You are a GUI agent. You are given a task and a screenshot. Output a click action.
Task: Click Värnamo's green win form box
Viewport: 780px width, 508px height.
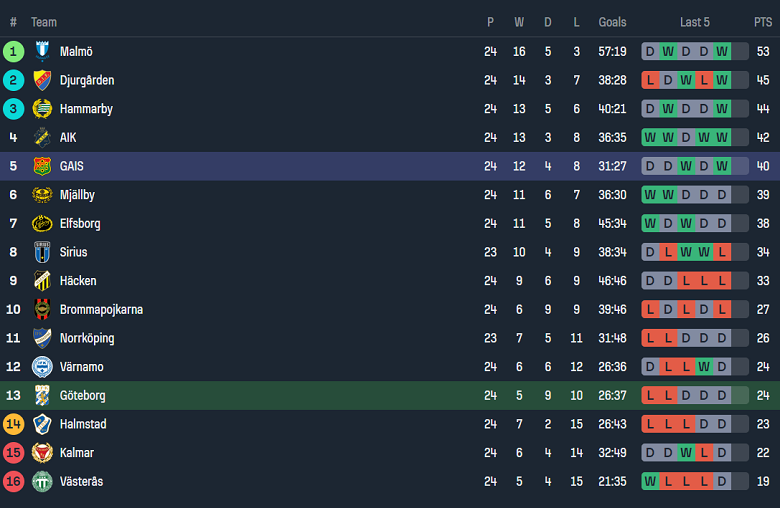(x=704, y=367)
